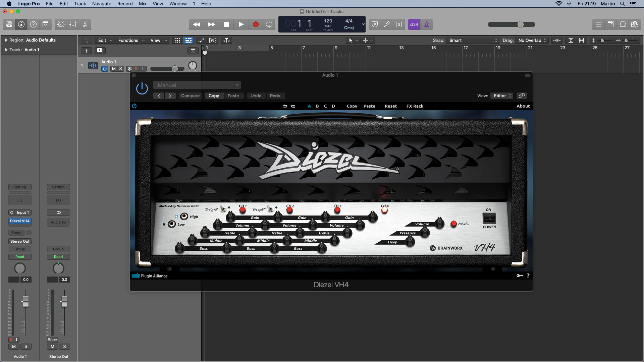The width and height of the screenshot is (644, 362).
Task: Open the File menu
Action: 50,4
